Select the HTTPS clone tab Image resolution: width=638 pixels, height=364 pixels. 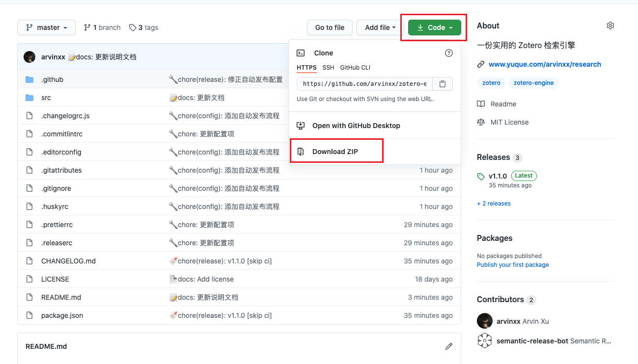pyautogui.click(x=306, y=67)
